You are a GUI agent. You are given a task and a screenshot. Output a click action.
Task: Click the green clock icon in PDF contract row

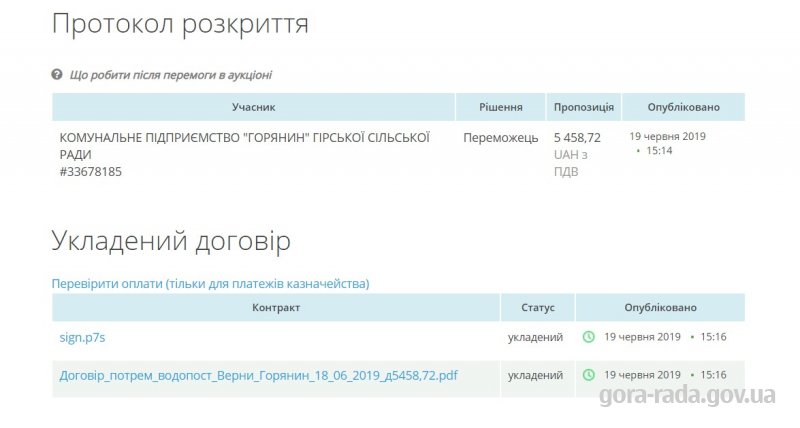click(589, 375)
